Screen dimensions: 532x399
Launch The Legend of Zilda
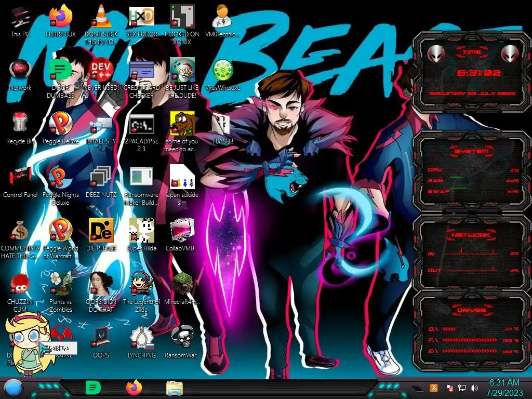pyautogui.click(x=141, y=284)
